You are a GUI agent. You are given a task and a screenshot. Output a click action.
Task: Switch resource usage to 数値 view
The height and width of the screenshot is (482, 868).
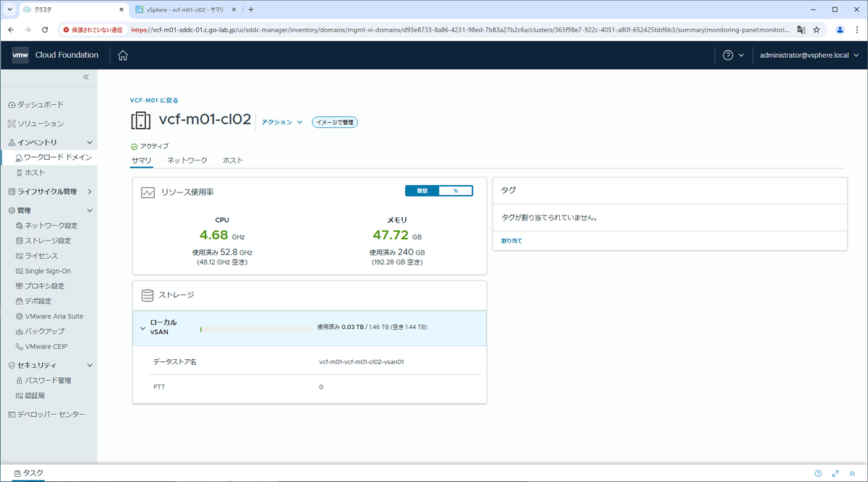422,191
